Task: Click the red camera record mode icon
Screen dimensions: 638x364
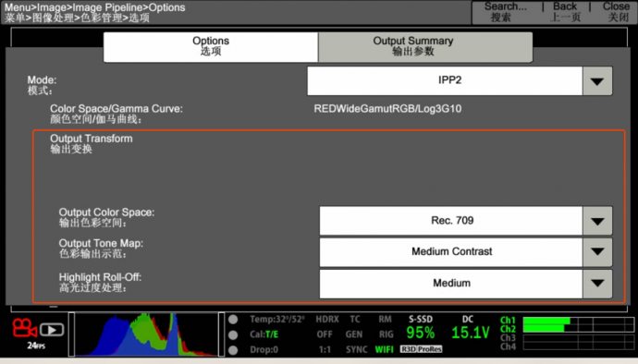Action: [x=24, y=328]
